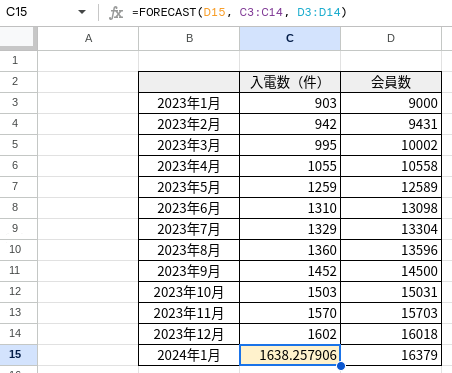Select row 14 header

click(18, 334)
